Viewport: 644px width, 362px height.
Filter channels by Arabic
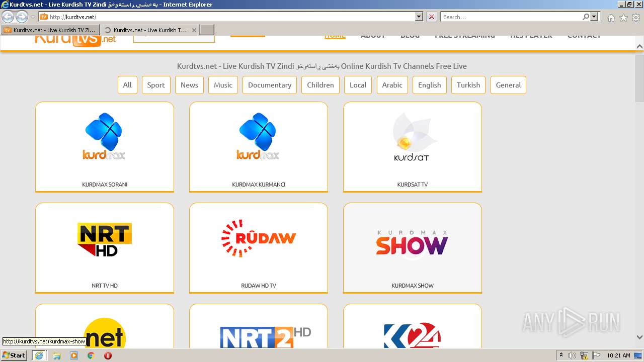(x=392, y=85)
